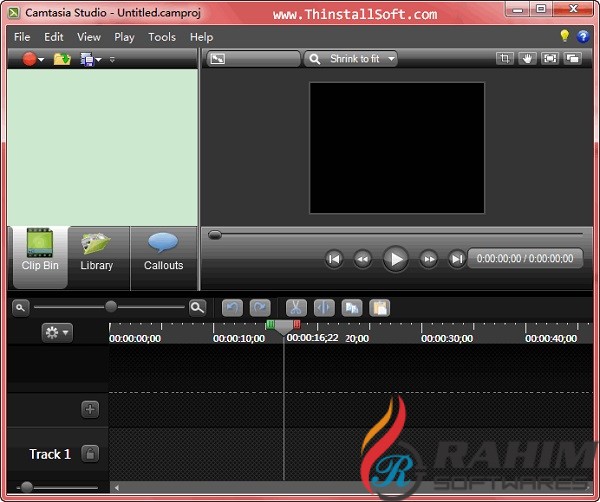The width and height of the screenshot is (600, 502).
Task: Click the black video preview canvas
Action: click(397, 148)
